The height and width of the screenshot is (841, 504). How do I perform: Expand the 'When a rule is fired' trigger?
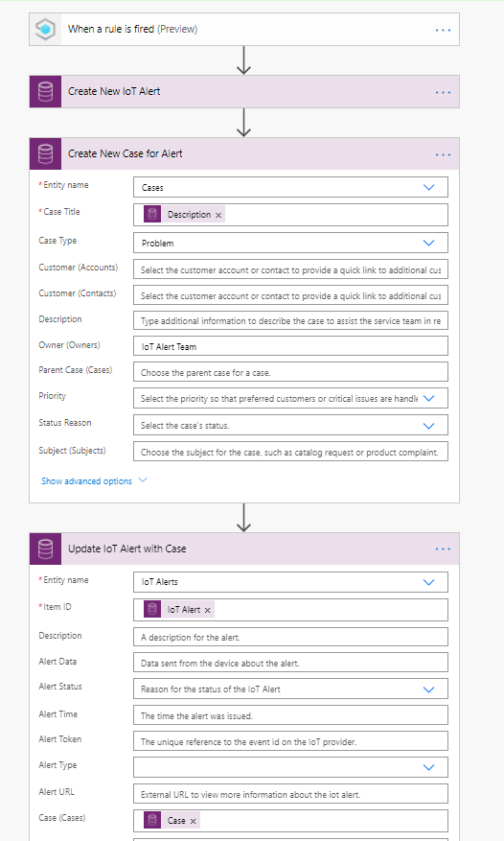[244, 30]
